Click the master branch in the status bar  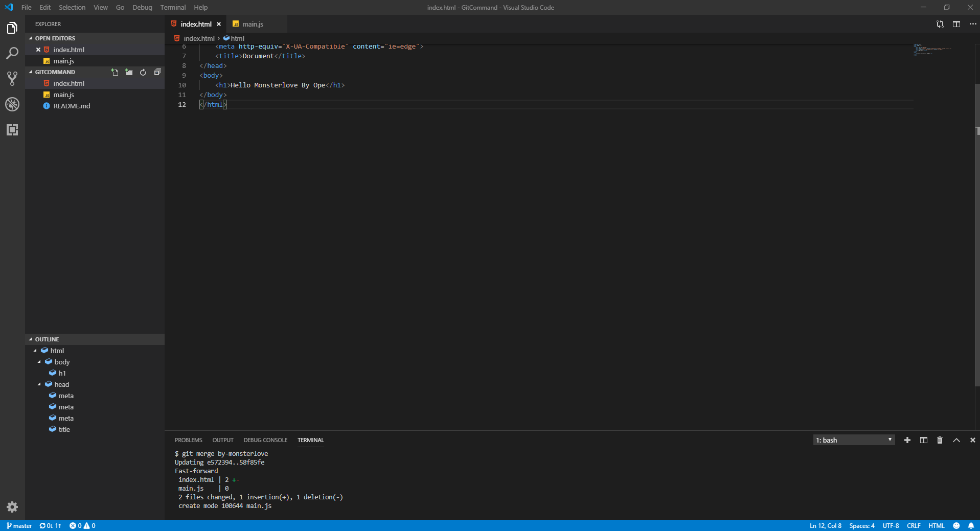[19, 525]
